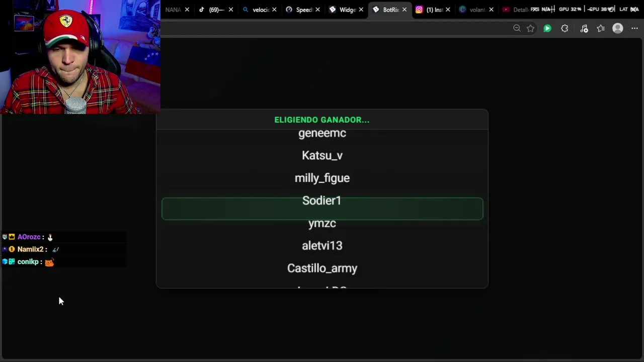Open the browser profile avatar
This screenshot has height=362, width=644.
coord(618,29)
